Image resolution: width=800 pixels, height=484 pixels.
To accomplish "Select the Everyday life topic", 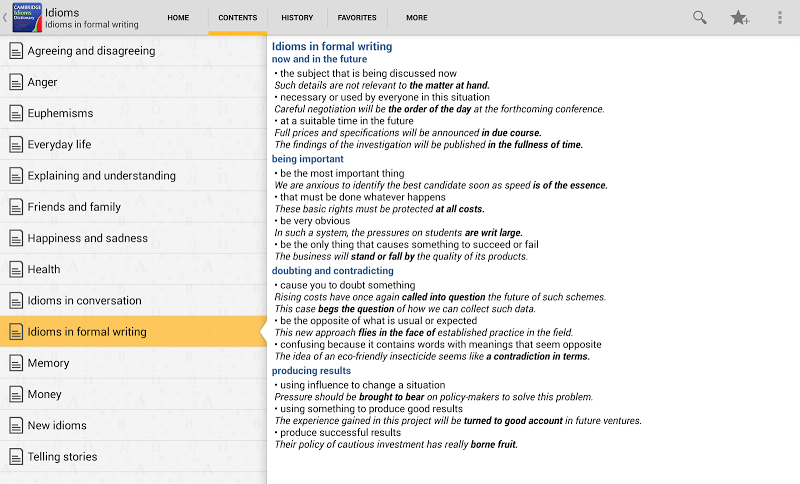I will pyautogui.click(x=133, y=144).
